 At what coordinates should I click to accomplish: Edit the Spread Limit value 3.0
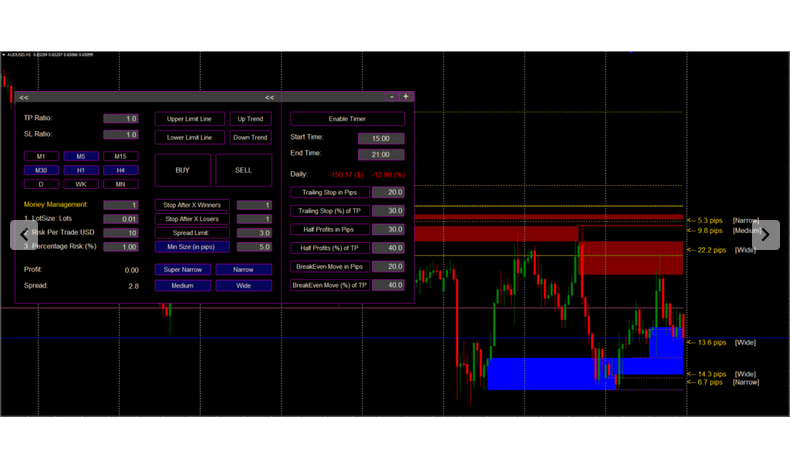254,233
